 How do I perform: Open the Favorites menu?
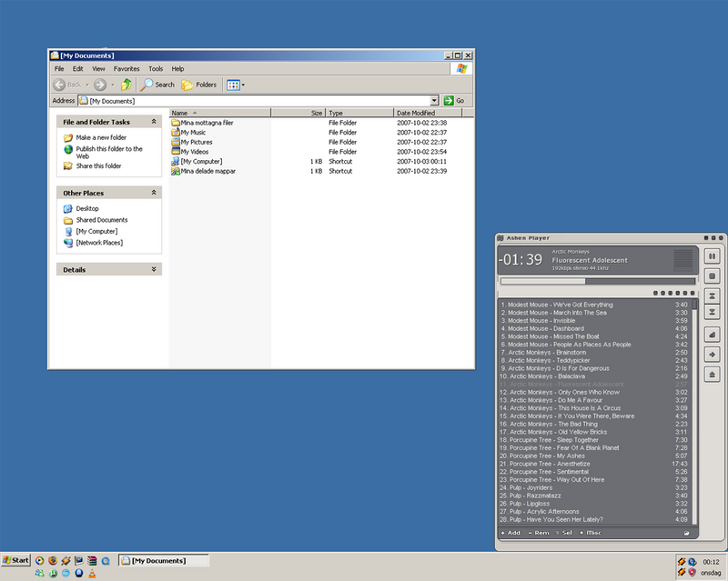coord(126,68)
